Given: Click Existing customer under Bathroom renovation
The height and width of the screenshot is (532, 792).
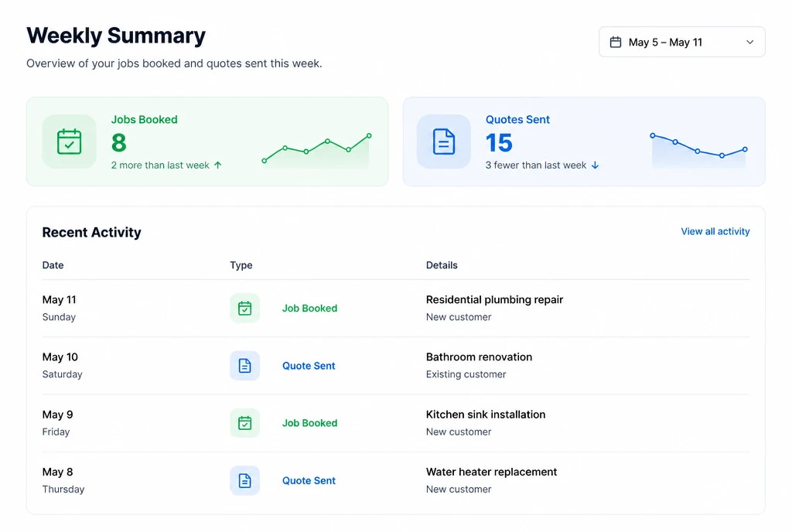Looking at the screenshot, I should 466,374.
